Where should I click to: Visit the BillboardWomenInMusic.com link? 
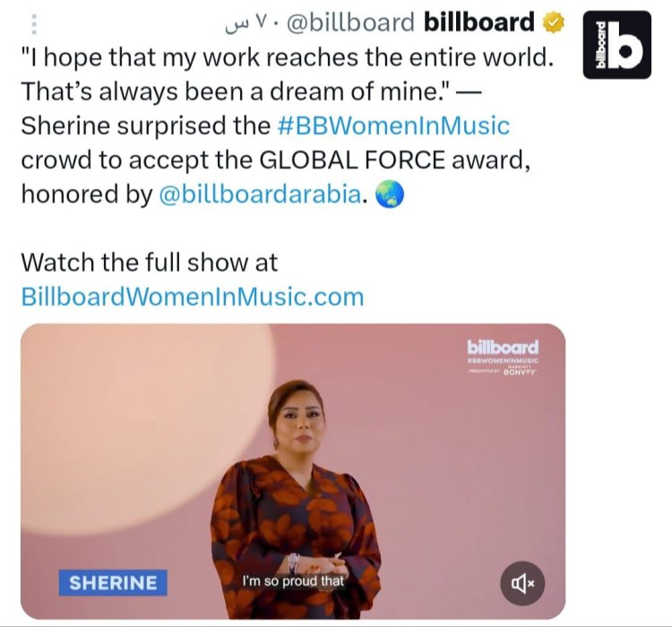pos(193,296)
